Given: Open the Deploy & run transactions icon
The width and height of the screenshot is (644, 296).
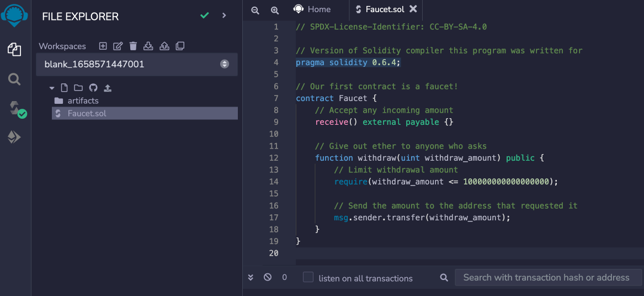Looking at the screenshot, I should click(x=14, y=138).
